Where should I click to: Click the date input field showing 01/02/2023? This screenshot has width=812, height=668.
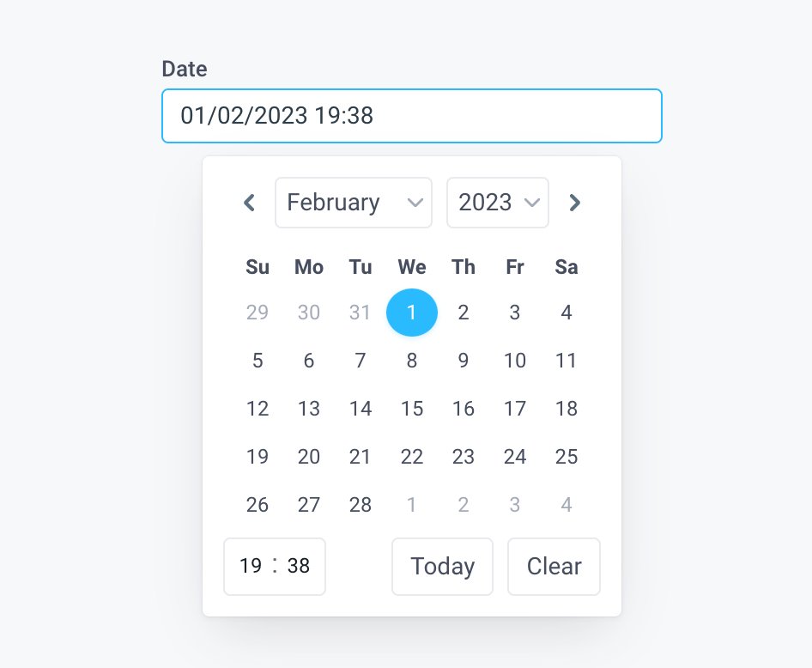412,116
